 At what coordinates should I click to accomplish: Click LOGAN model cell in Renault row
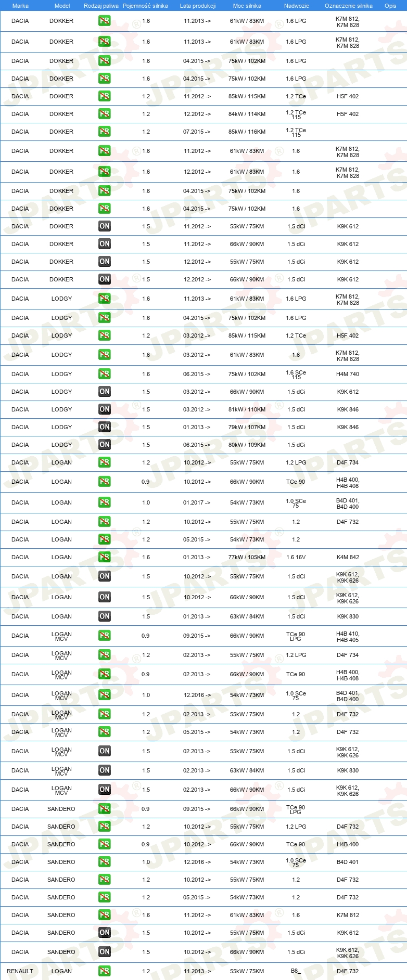tap(61, 971)
